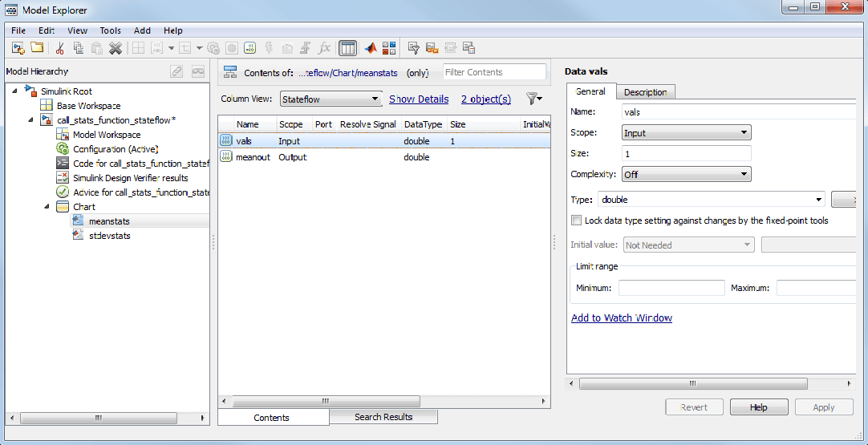The height and width of the screenshot is (445, 868).
Task: Open the File menu
Action: [x=18, y=30]
